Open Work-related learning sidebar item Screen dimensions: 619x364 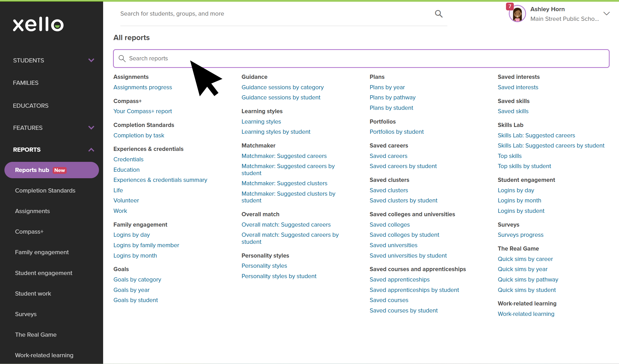point(44,355)
